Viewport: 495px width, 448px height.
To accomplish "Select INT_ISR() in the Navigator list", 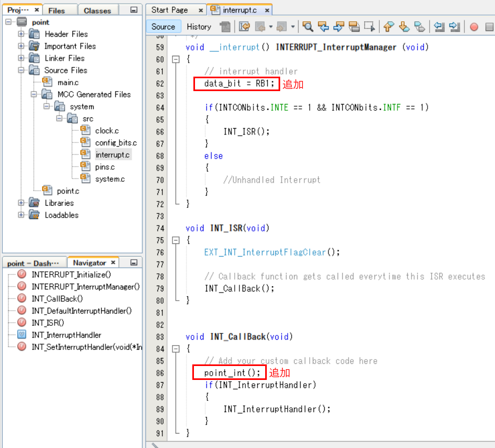I will 48,323.
